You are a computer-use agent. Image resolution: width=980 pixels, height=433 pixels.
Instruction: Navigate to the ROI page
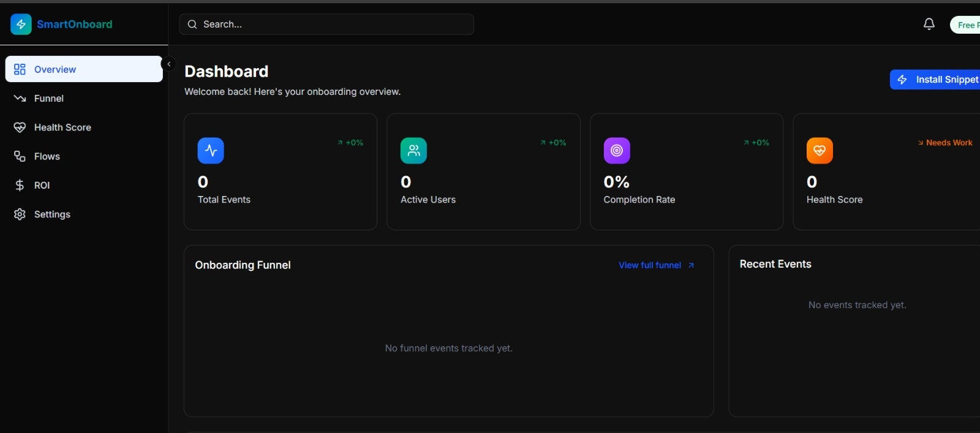84,185
